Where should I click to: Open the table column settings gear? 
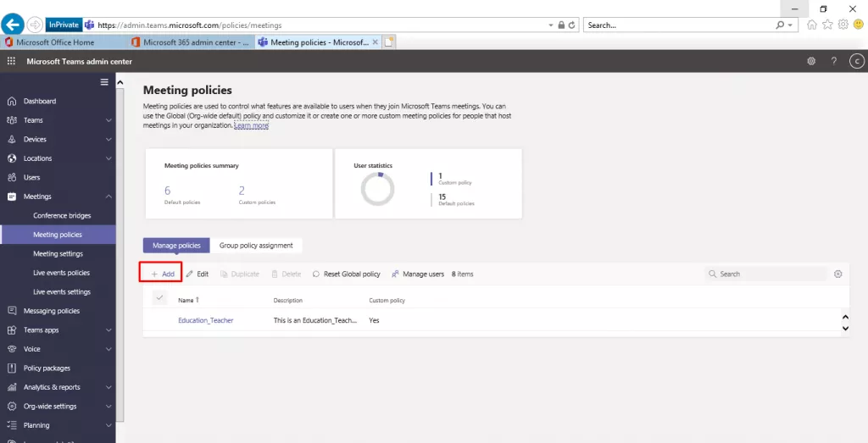pos(838,274)
